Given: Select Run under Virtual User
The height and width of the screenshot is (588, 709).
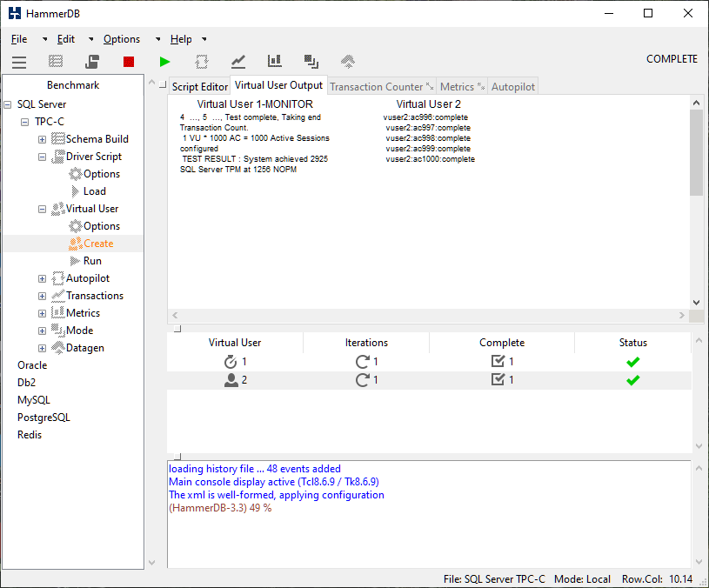Looking at the screenshot, I should (x=85, y=261).
